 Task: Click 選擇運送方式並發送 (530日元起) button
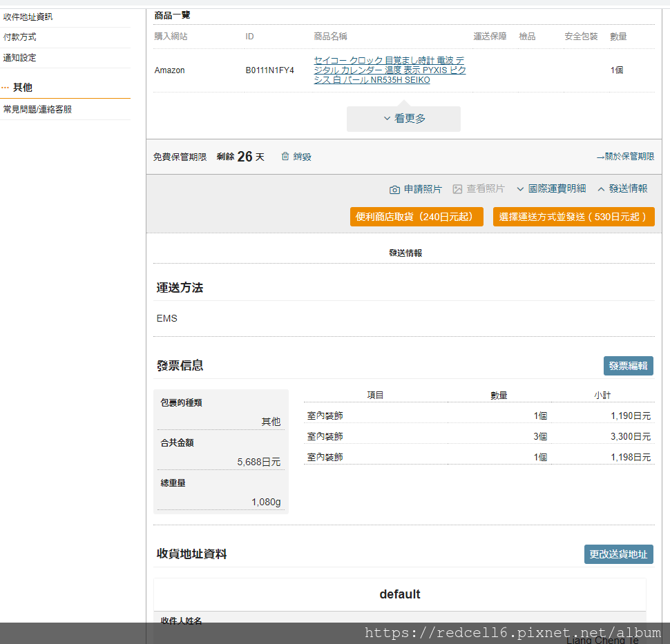574,217
